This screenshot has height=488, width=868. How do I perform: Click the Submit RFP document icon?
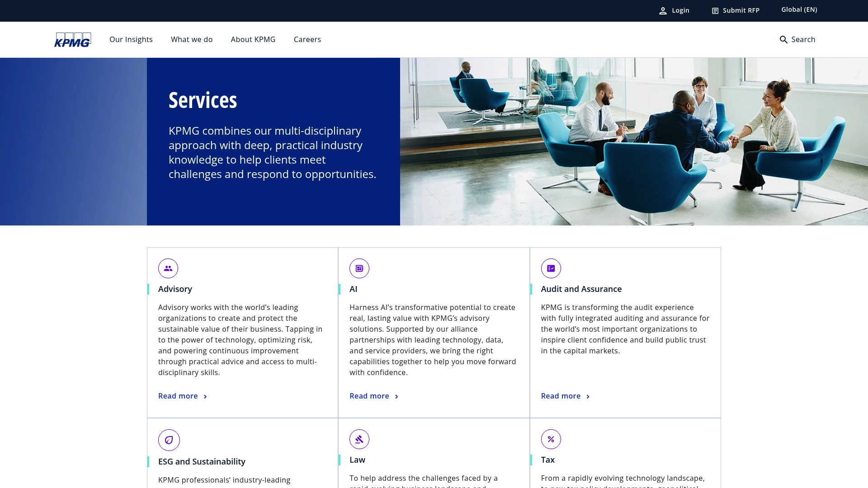[x=715, y=11]
